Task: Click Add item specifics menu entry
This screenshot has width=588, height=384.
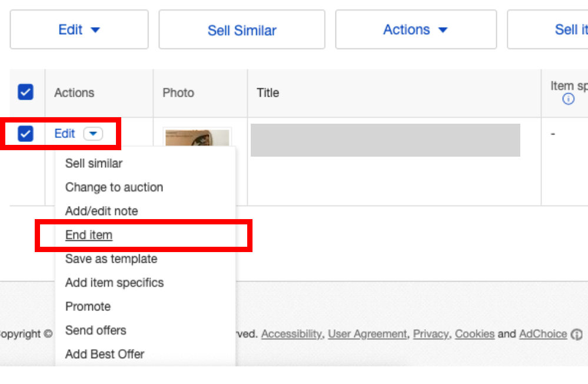Action: [x=114, y=283]
